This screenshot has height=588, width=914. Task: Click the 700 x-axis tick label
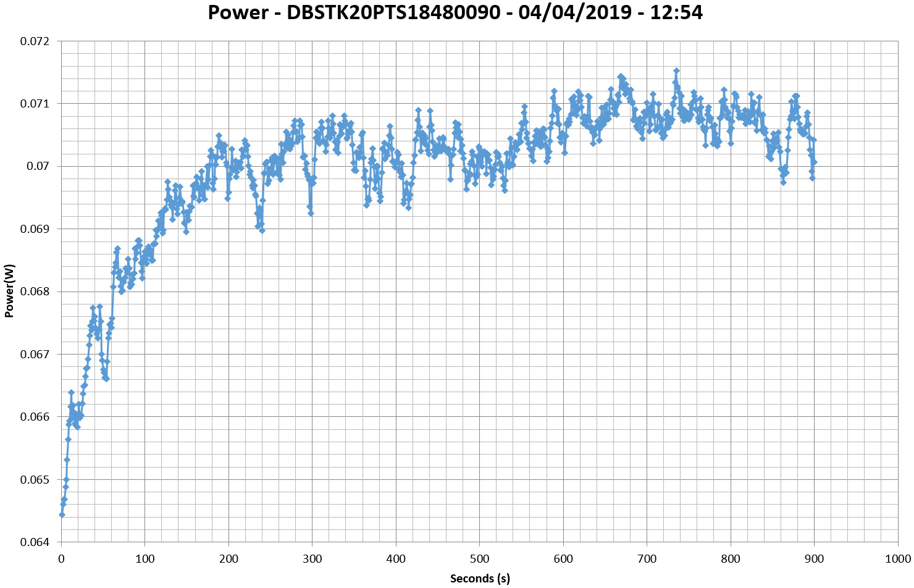pos(647,559)
